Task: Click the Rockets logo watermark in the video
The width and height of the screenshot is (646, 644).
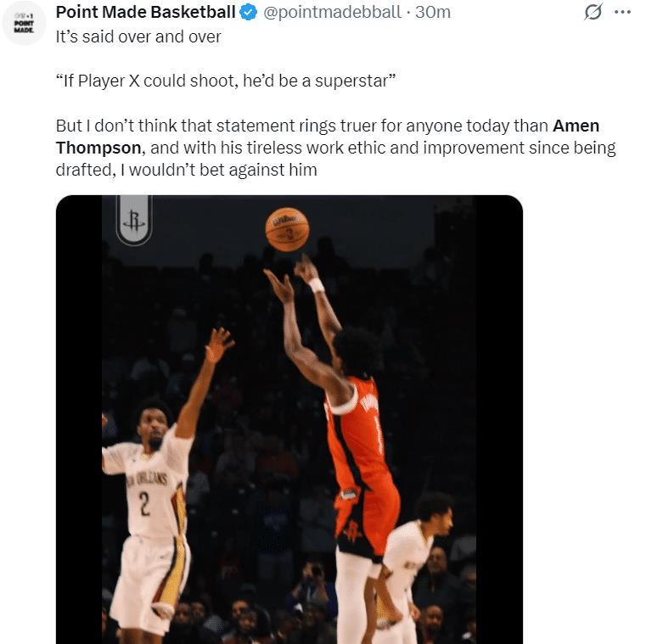Action: [134, 221]
